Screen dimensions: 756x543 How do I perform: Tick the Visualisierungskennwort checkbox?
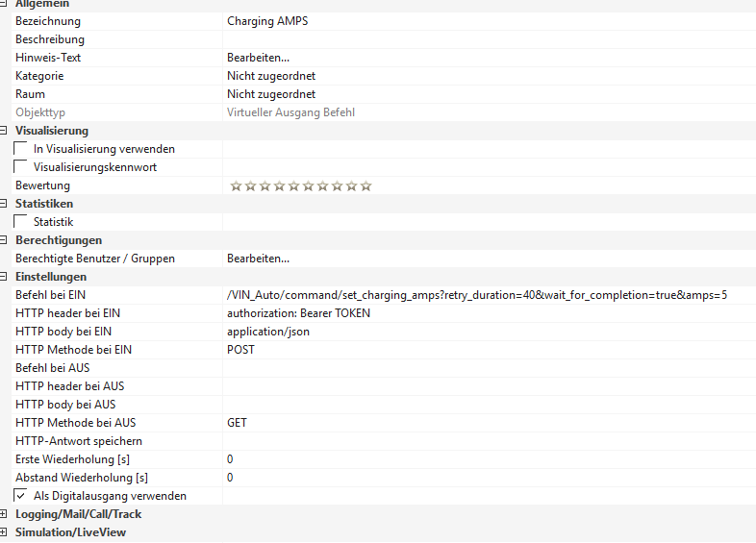(20, 167)
